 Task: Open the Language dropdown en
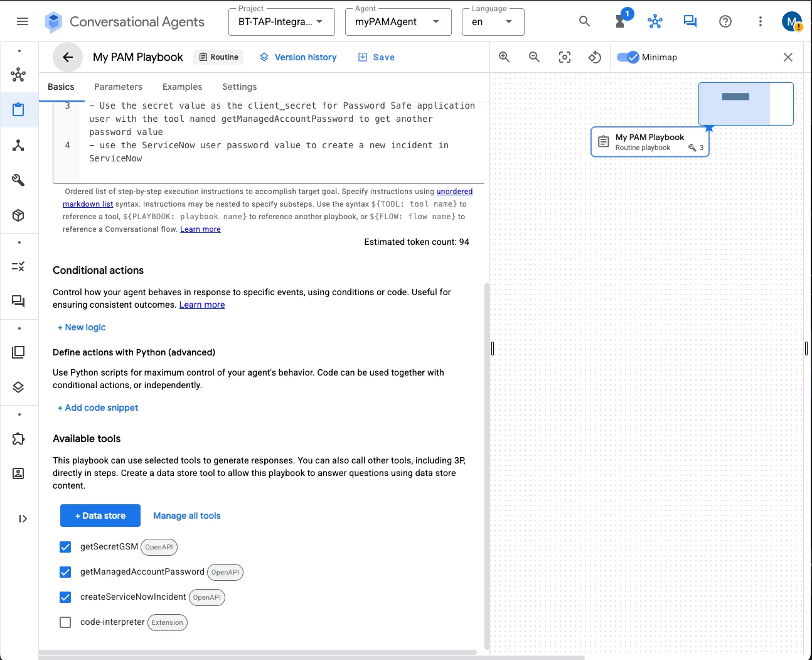coord(493,22)
